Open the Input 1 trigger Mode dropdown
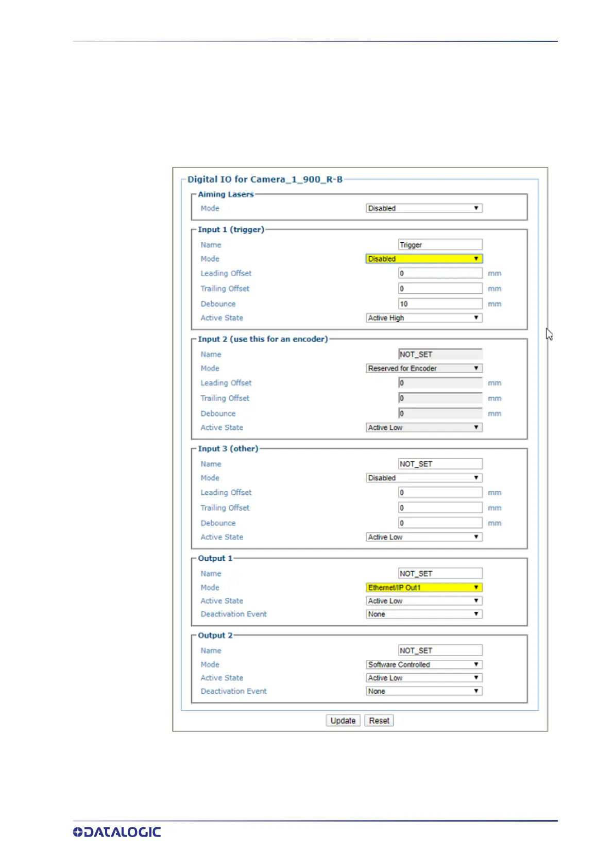Viewport: 613px width, 868px height. (424, 259)
